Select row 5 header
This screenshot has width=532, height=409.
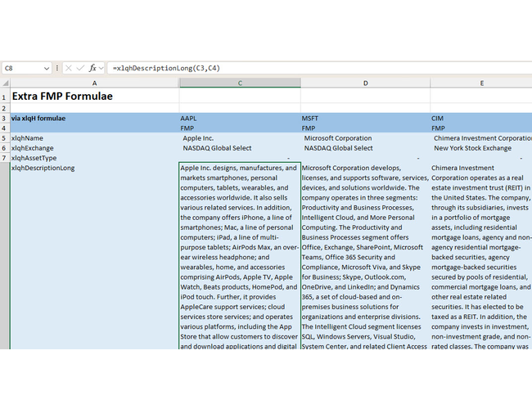pyautogui.click(x=5, y=138)
